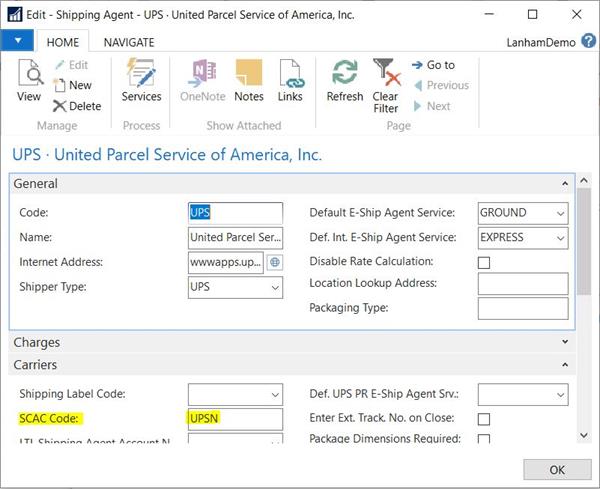Screen dimensions: 600x489
Task: Click Go to in Page group
Action: [x=434, y=65]
